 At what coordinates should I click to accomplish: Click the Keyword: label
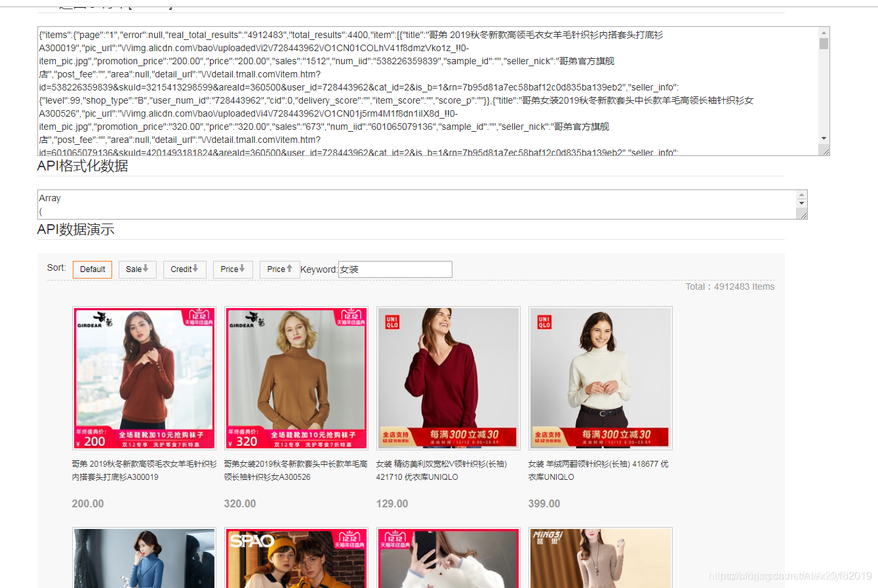319,269
